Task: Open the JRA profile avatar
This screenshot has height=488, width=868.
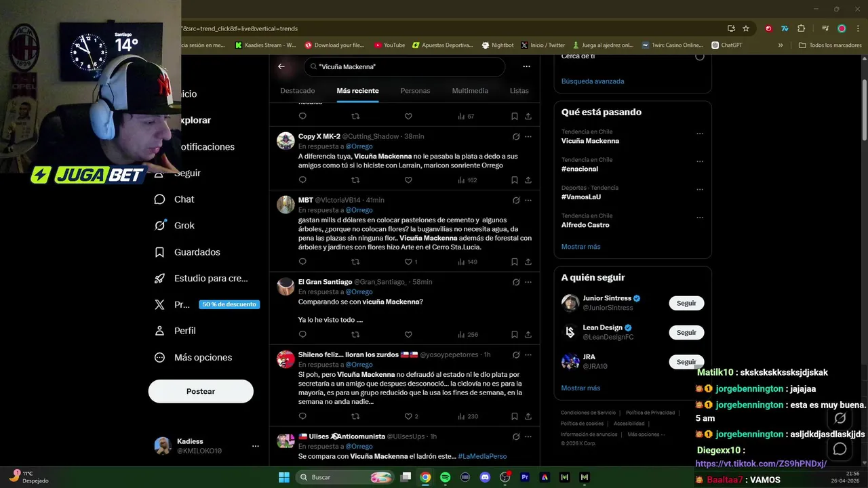Action: [x=570, y=361]
